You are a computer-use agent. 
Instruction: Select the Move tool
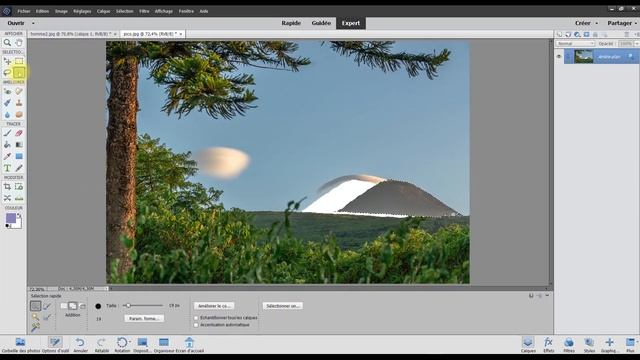(7, 61)
